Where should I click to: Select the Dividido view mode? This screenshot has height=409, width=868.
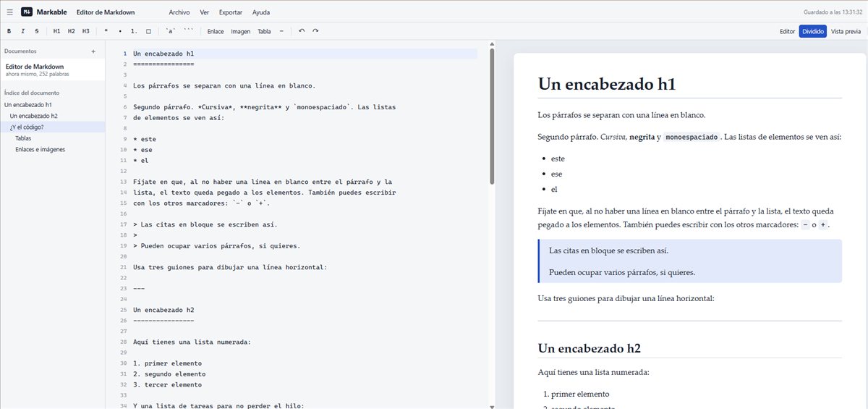coord(812,31)
